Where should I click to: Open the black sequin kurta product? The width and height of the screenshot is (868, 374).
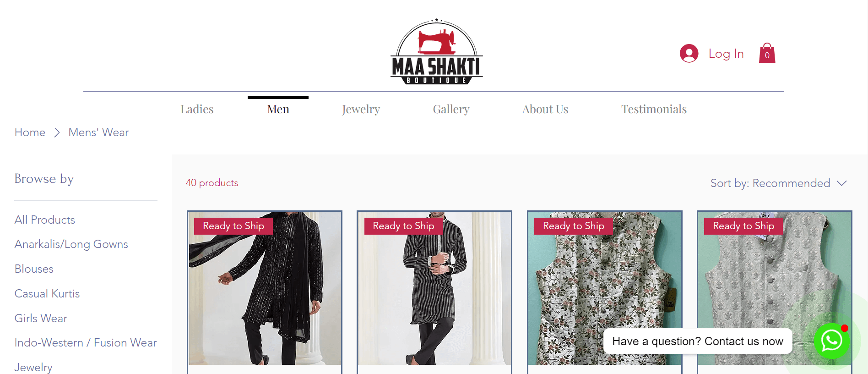click(x=265, y=288)
